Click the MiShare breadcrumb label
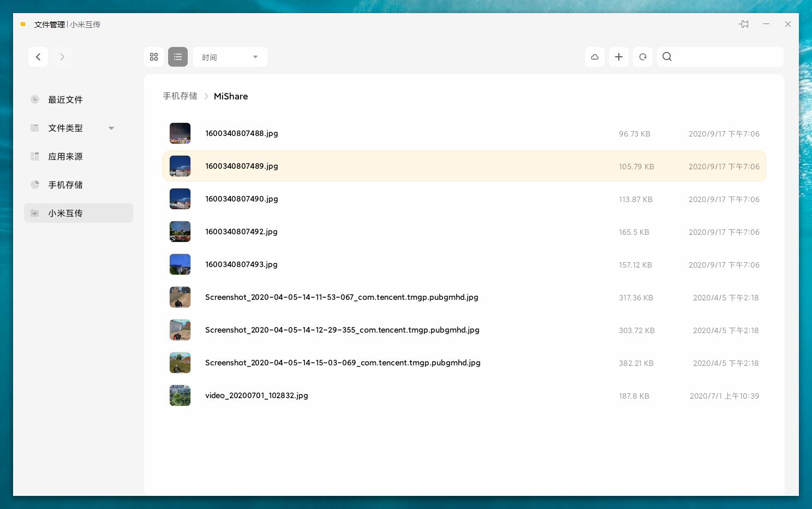The height and width of the screenshot is (509, 812). tap(231, 96)
